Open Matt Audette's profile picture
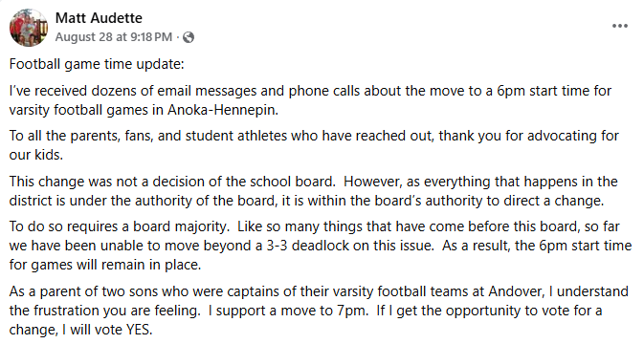 click(29, 28)
